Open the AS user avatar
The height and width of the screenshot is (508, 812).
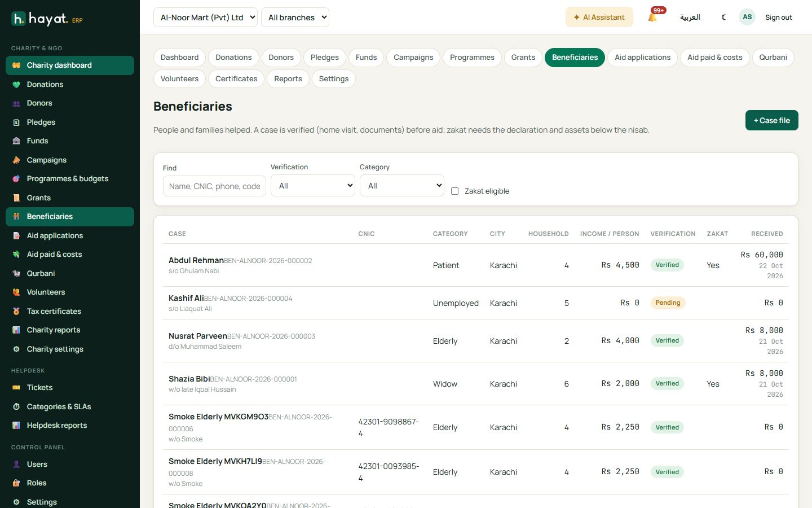click(747, 17)
